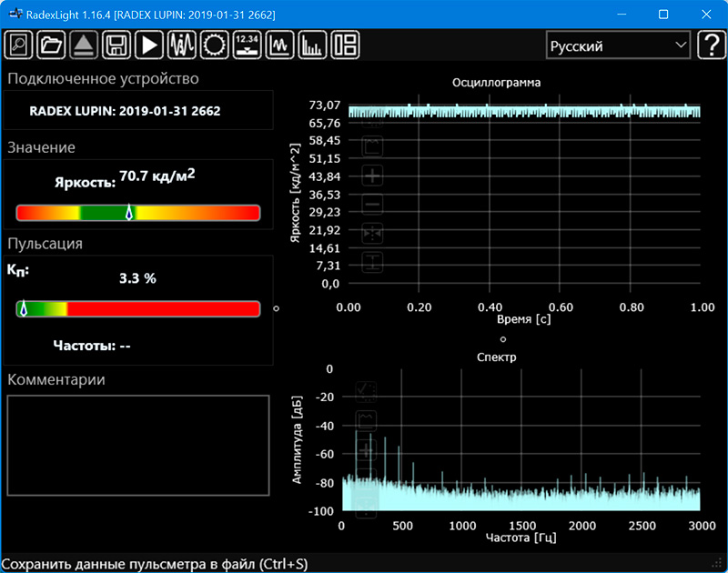Click inside the Комментарии text box
Image resolution: width=728 pixels, height=573 pixels.
coord(138,445)
